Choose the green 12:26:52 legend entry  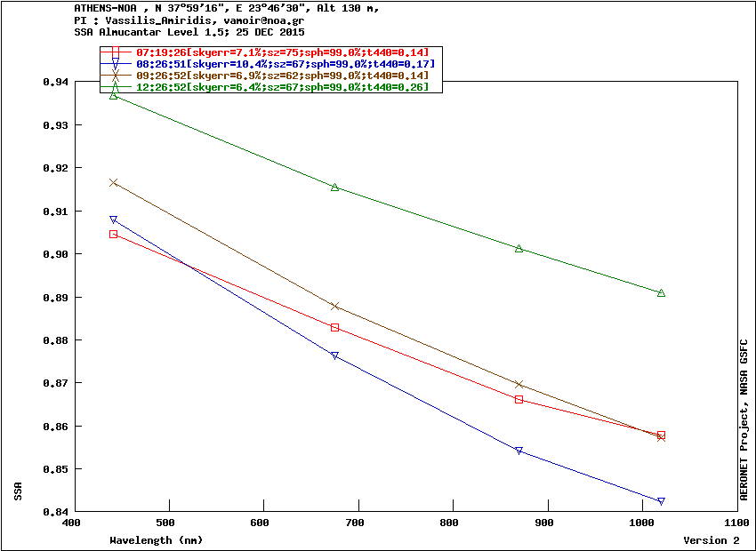pyautogui.click(x=271, y=87)
